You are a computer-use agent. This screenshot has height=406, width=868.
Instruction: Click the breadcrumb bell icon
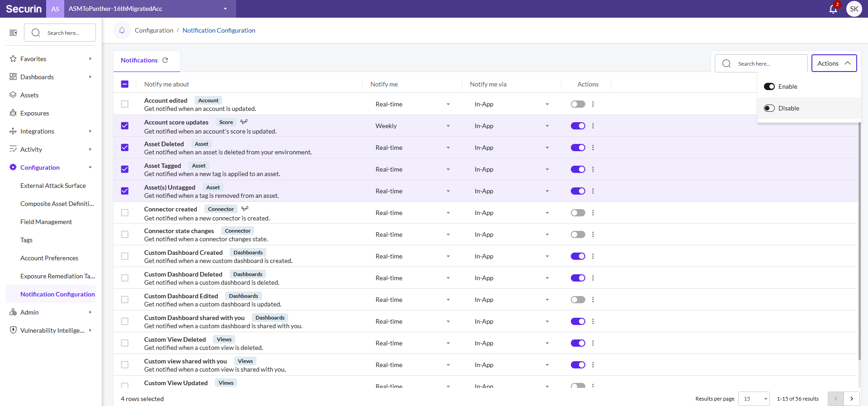point(122,30)
